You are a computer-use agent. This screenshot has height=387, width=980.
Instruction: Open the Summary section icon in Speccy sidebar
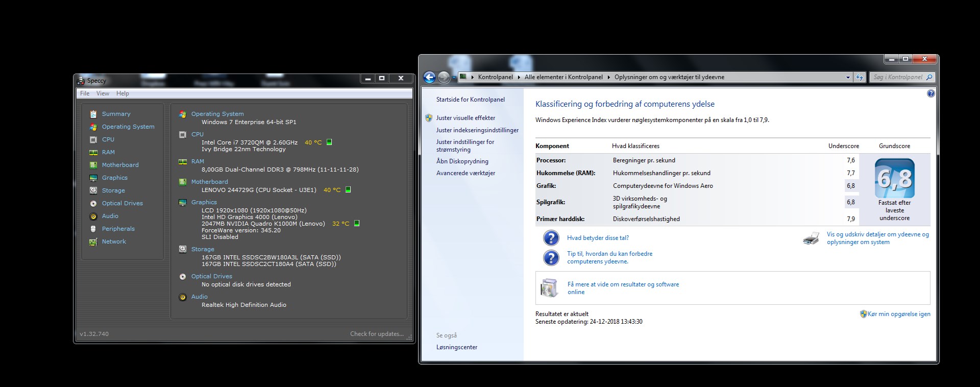click(x=93, y=114)
